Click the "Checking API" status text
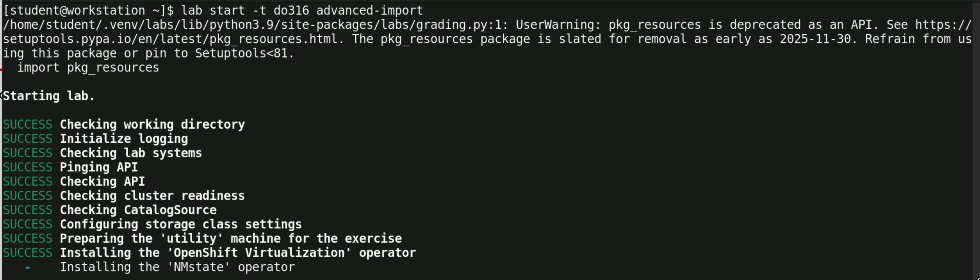980x280 pixels. (102, 182)
